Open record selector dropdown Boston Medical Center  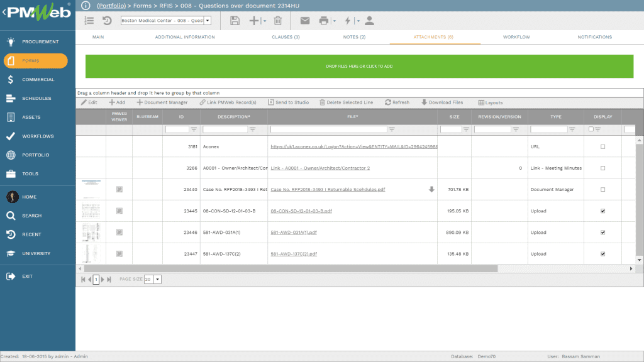(x=208, y=21)
